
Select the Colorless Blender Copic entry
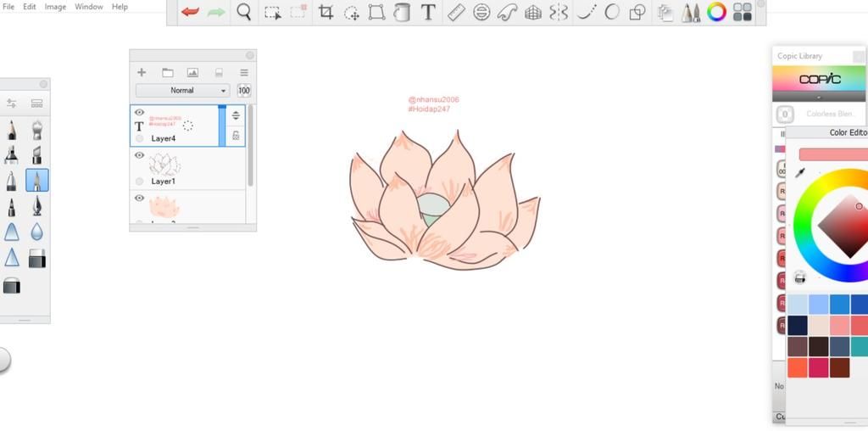coord(821,115)
